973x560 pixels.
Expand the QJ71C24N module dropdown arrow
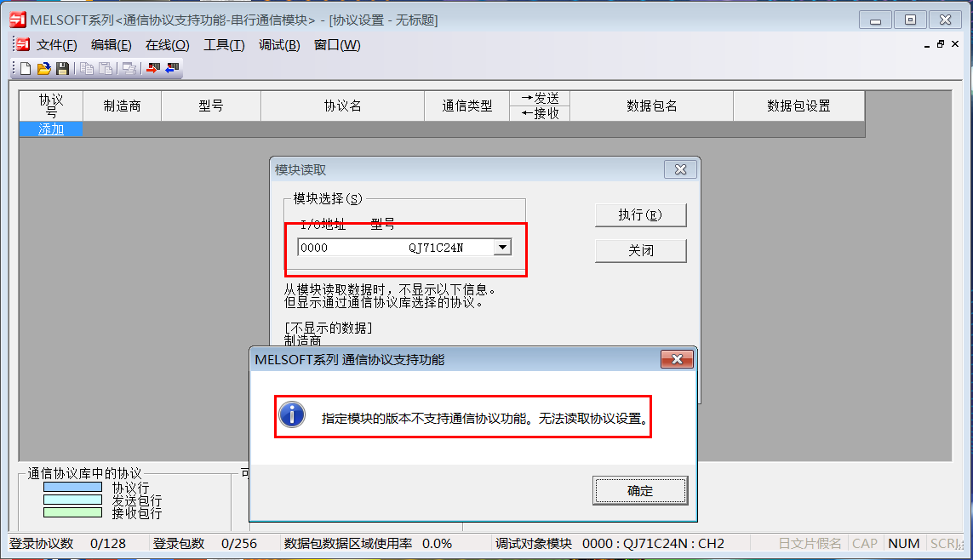502,248
